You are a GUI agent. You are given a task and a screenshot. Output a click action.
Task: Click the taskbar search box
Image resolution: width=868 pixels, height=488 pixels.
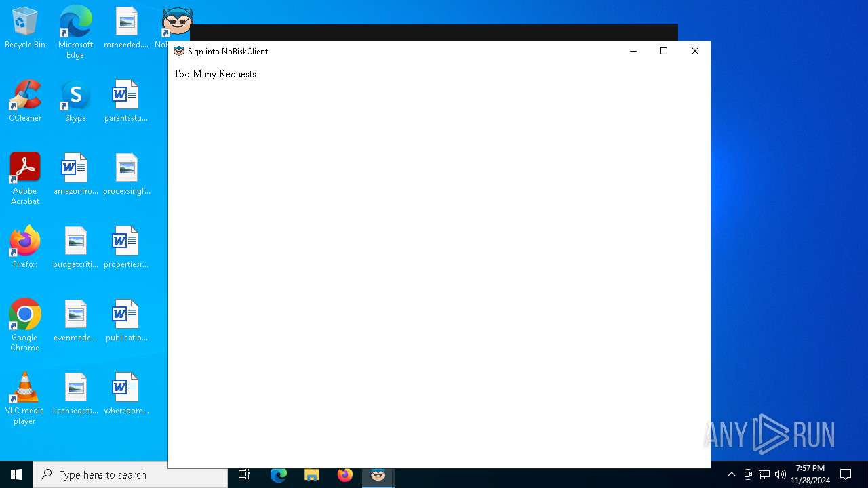coord(130,474)
